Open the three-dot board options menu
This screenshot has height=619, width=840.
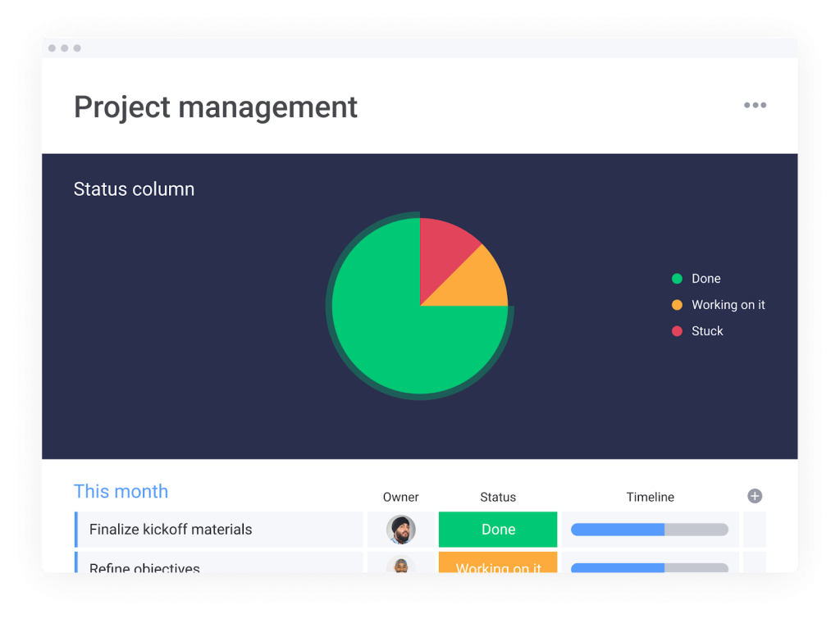[x=755, y=105]
